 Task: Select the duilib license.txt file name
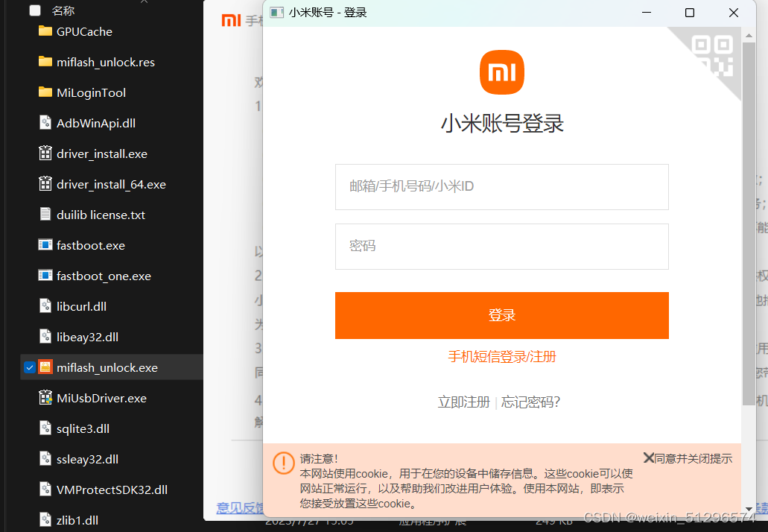point(101,215)
